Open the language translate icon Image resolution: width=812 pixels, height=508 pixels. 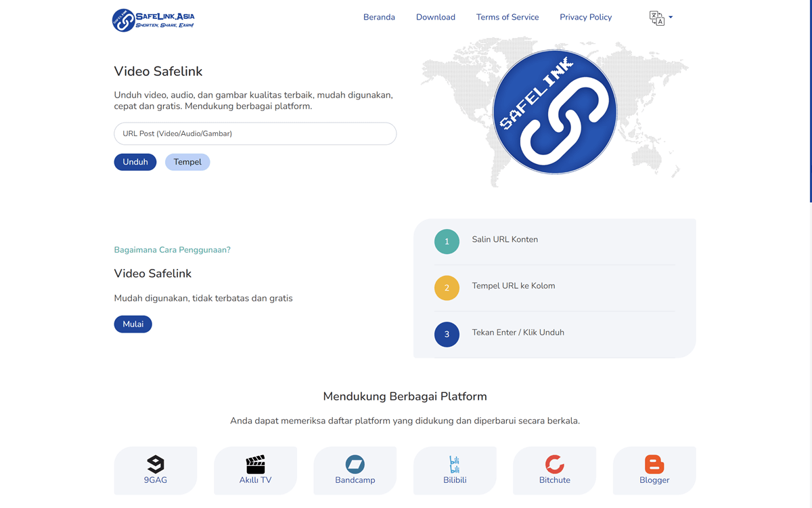656,18
